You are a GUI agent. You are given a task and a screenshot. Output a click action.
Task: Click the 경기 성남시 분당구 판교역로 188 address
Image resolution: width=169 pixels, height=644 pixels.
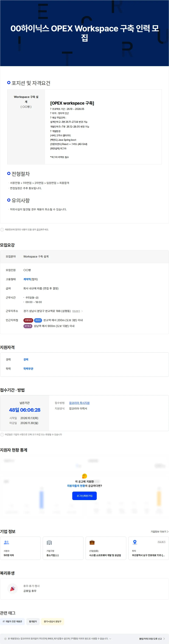pyautogui.click(x=47, y=311)
